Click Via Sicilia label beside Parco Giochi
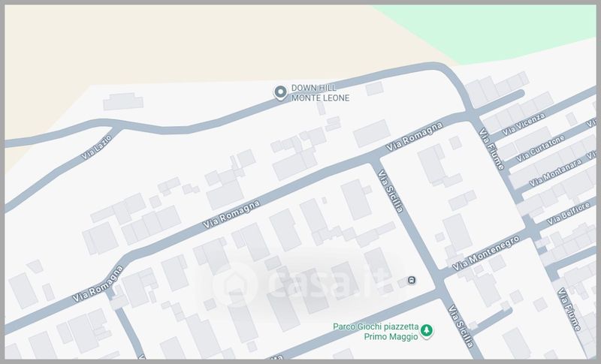The image size is (601, 364). tap(461, 326)
